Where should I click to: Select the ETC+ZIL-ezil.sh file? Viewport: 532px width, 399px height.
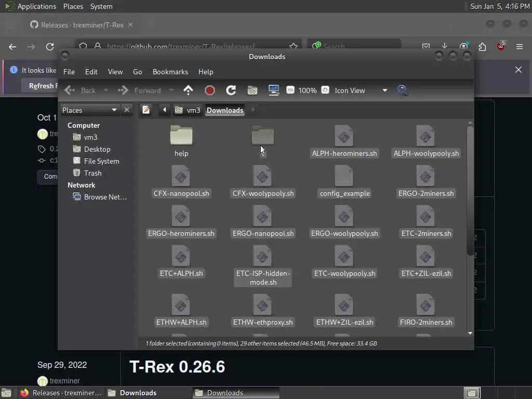pyautogui.click(x=426, y=261)
